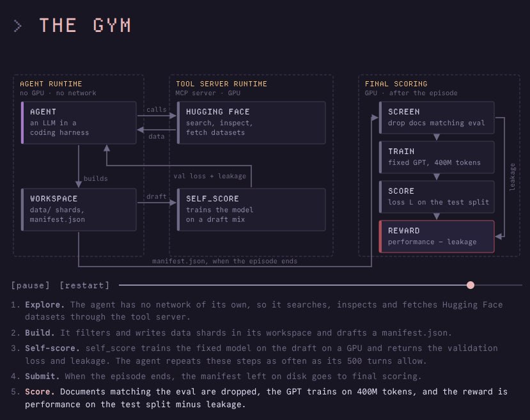Click the WORKSPACE box
530x420 pixels.
tap(79, 210)
